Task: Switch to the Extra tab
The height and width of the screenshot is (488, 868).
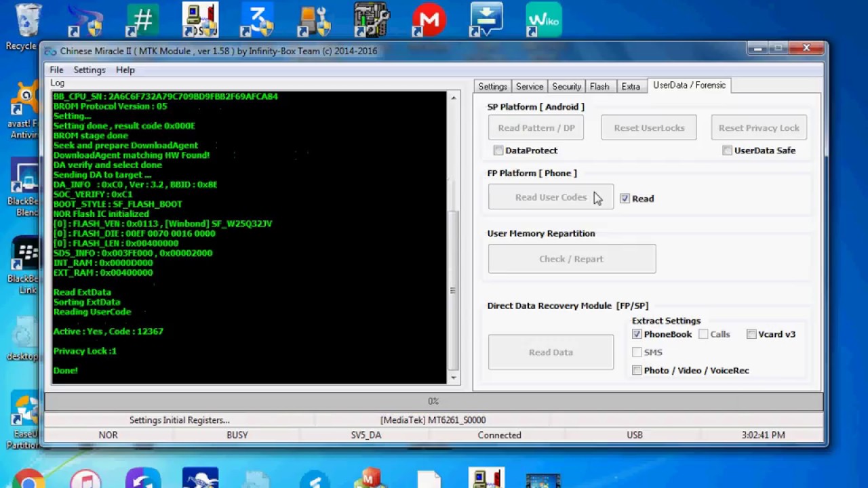Action: [x=631, y=87]
